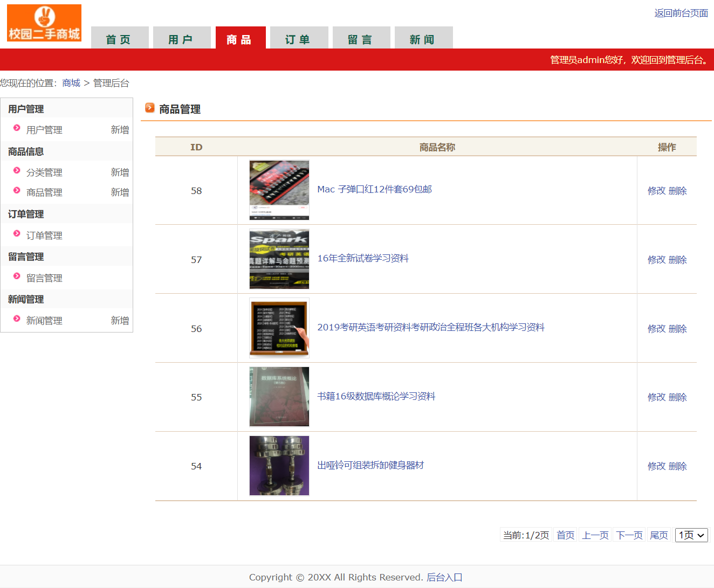The height and width of the screenshot is (588, 714).
Task: Open product 书籍16级数据库概论学习资料
Action: pyautogui.click(x=376, y=396)
